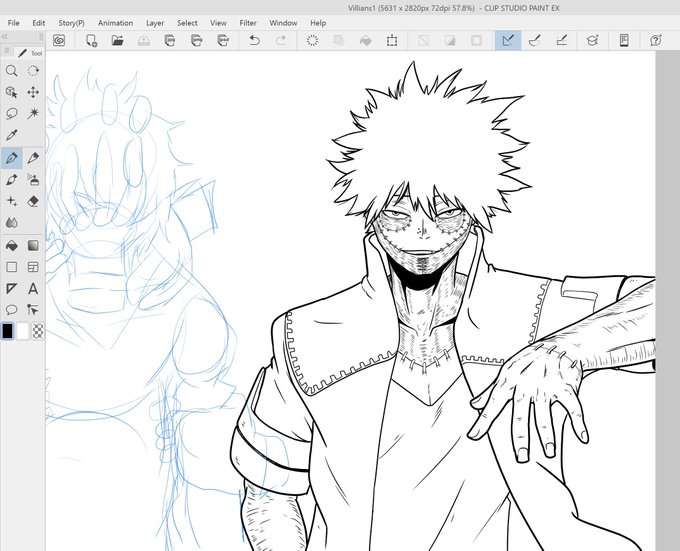Open the Tool palette hamburger menu
The height and width of the screenshot is (551, 680).
[7, 51]
